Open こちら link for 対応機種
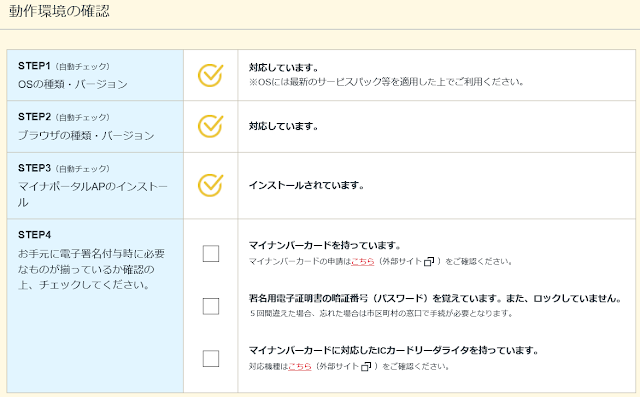Viewport: 640px width, 397px height. (300, 366)
